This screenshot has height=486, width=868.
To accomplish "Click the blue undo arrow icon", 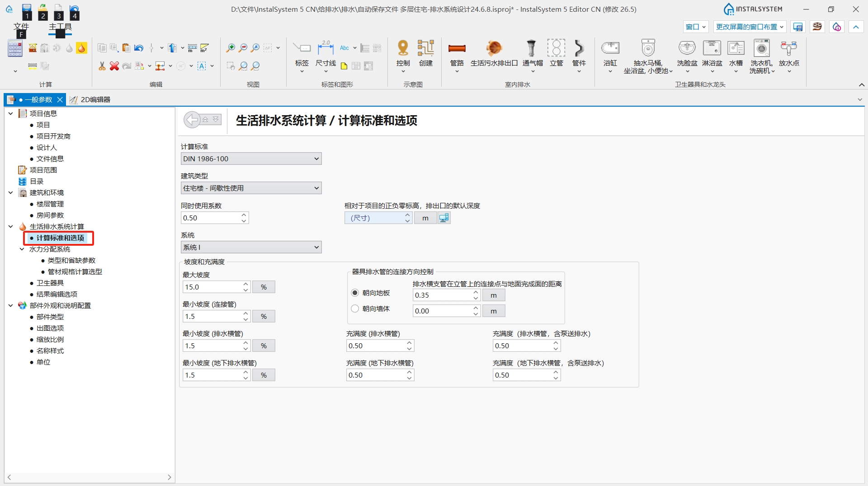I will point(139,48).
